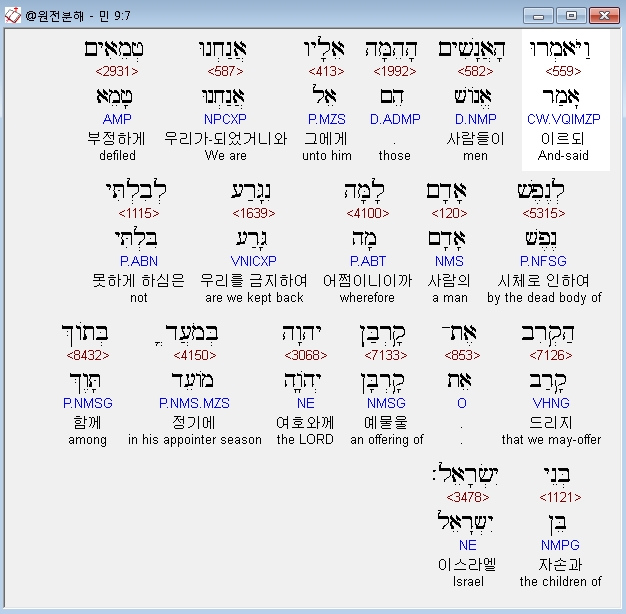The width and height of the screenshot is (626, 614).
Task: Click English gloss 'by the dead body of'
Action: pyautogui.click(x=544, y=298)
